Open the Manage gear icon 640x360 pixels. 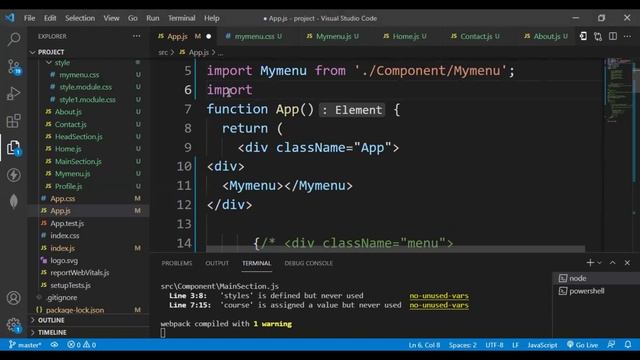(x=13, y=325)
